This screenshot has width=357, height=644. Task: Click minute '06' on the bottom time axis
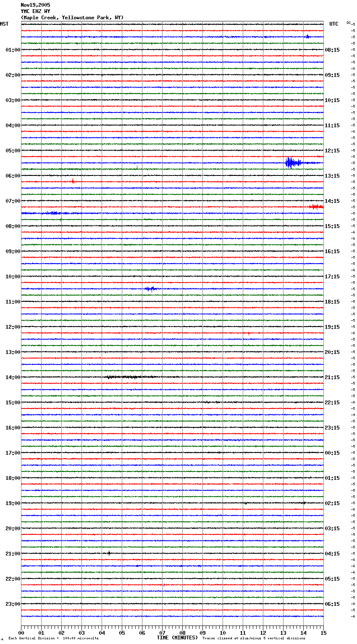coord(142,633)
